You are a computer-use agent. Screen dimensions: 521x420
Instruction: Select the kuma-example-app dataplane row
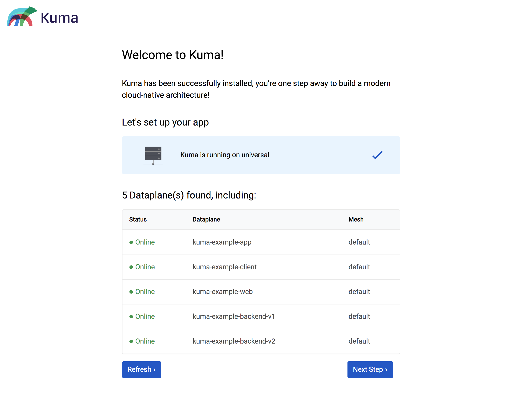click(222, 242)
